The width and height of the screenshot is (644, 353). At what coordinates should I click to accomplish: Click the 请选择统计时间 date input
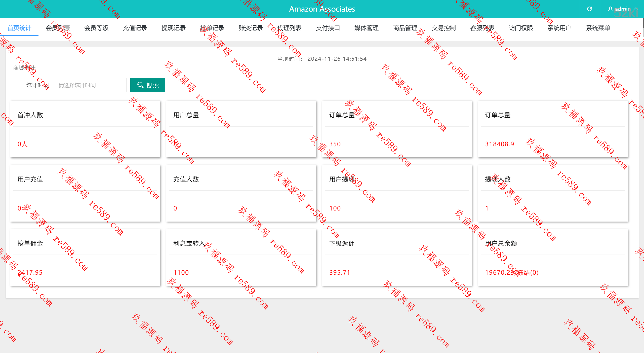[91, 85]
